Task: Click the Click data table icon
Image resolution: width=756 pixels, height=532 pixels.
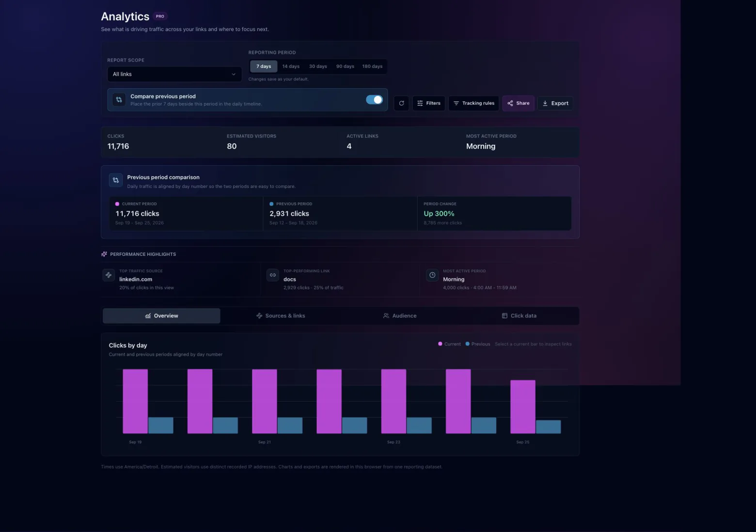Action: tap(504, 316)
